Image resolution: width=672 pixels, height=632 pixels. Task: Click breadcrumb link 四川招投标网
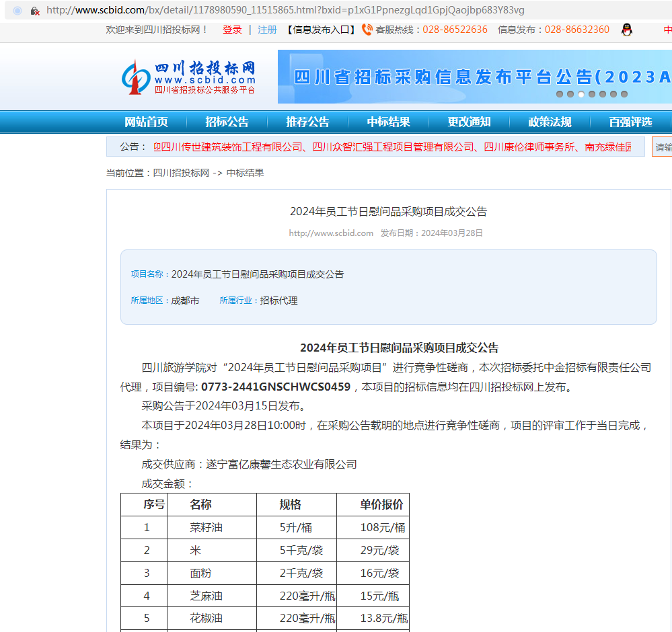(182, 173)
